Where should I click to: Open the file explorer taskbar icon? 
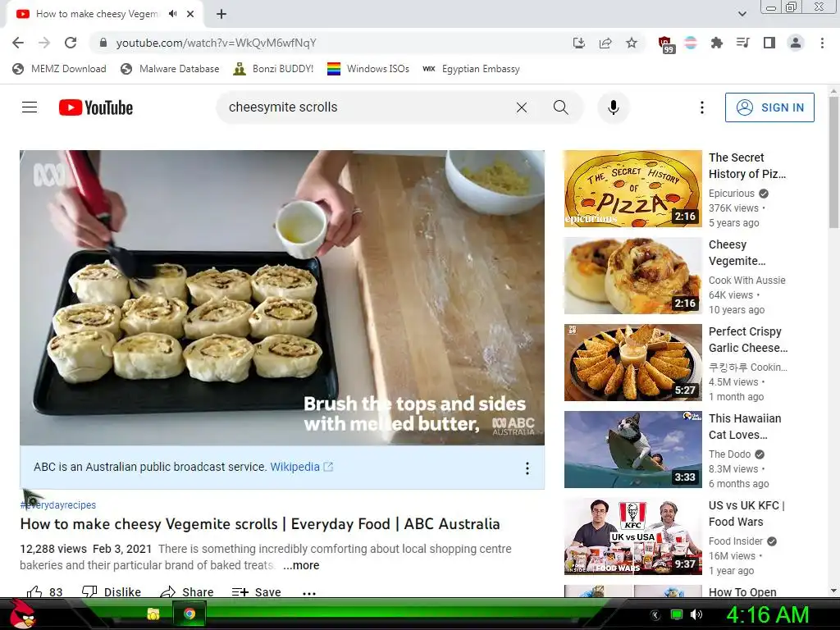[x=153, y=614]
